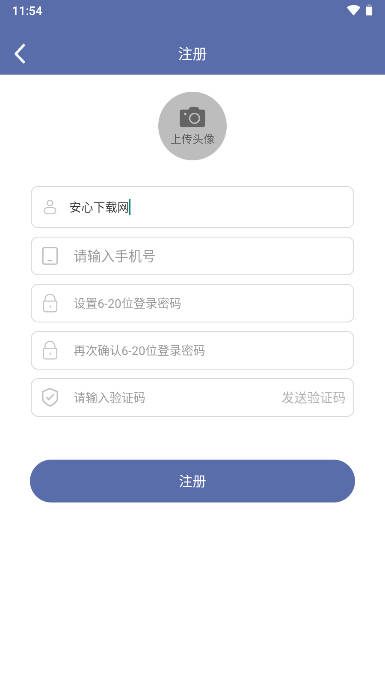
Task: Tap the camera icon to upload avatar
Action: [192, 117]
